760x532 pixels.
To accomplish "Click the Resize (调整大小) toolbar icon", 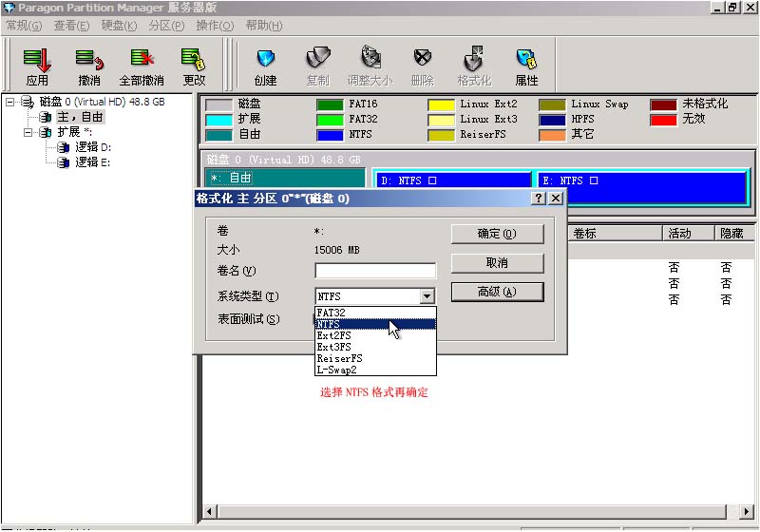I will tap(370, 66).
